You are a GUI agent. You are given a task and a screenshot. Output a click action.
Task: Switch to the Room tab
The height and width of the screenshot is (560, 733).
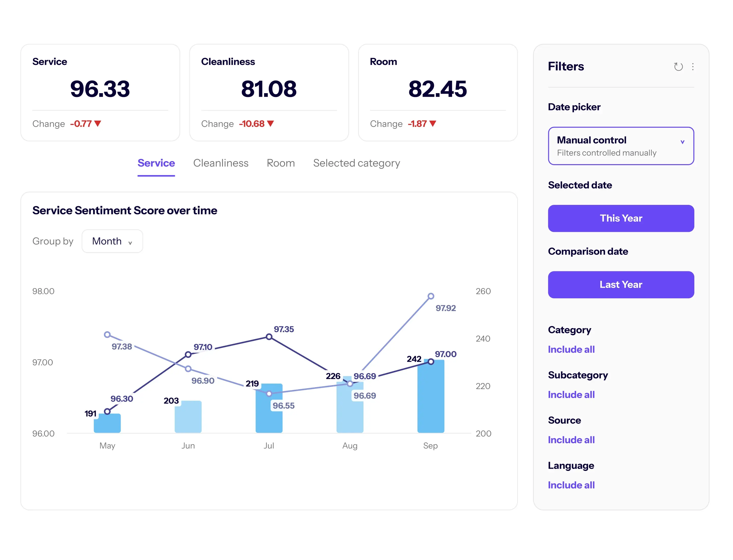(x=281, y=163)
